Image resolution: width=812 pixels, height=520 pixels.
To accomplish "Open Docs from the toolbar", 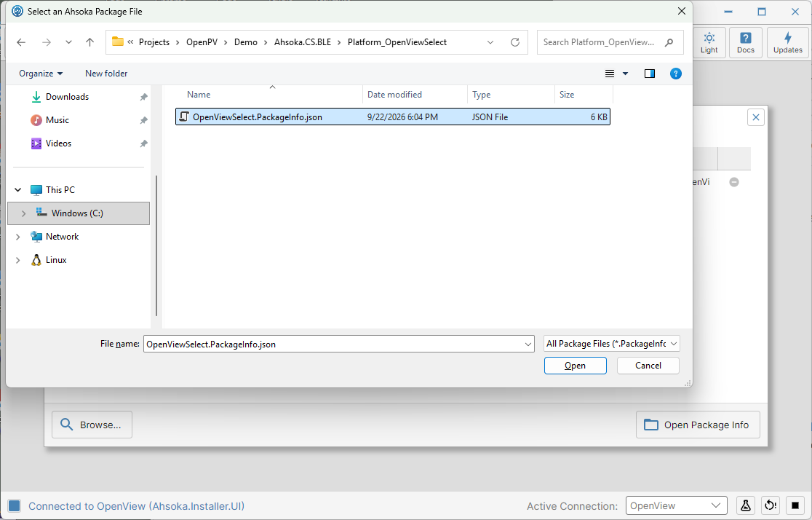I will coord(745,42).
